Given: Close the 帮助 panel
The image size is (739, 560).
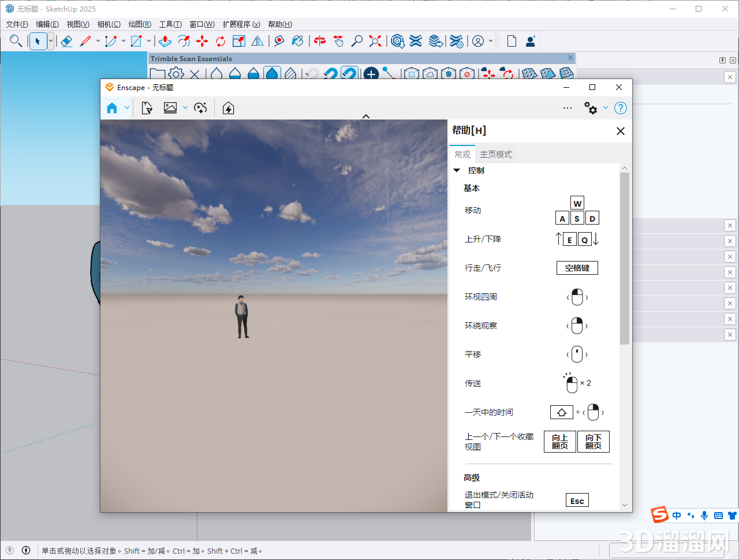Looking at the screenshot, I should (620, 131).
